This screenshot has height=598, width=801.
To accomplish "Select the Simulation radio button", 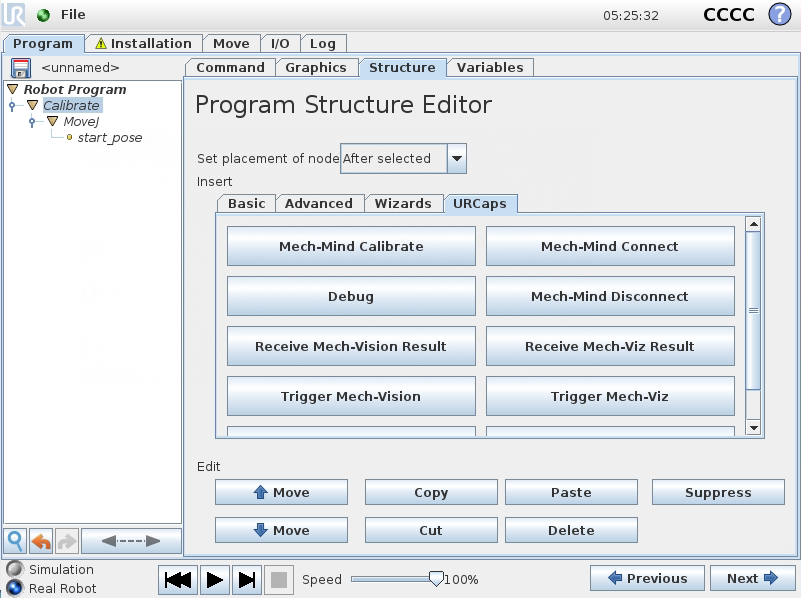I will (14, 569).
